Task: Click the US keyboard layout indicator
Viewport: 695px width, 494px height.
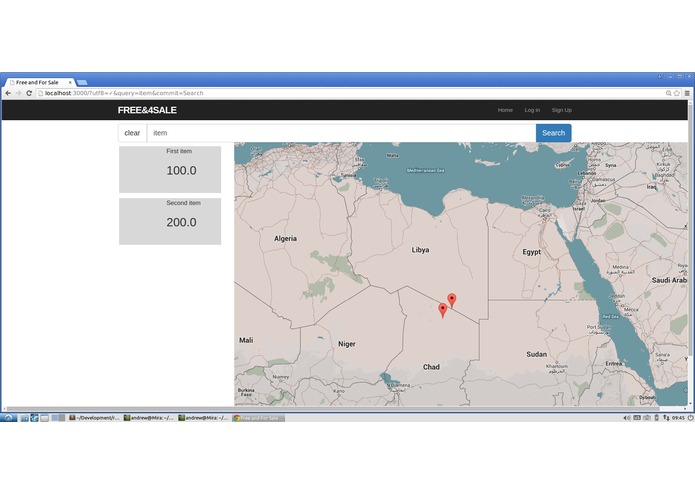Action: pyautogui.click(x=637, y=418)
